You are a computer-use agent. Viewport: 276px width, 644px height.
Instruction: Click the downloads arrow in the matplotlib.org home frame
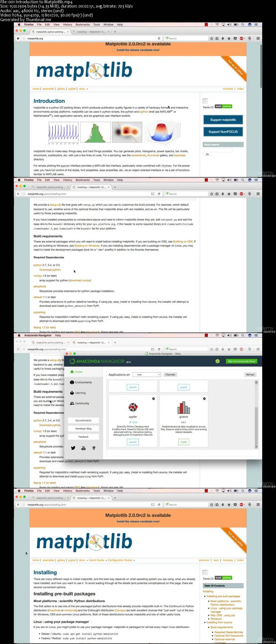click(223, 38)
